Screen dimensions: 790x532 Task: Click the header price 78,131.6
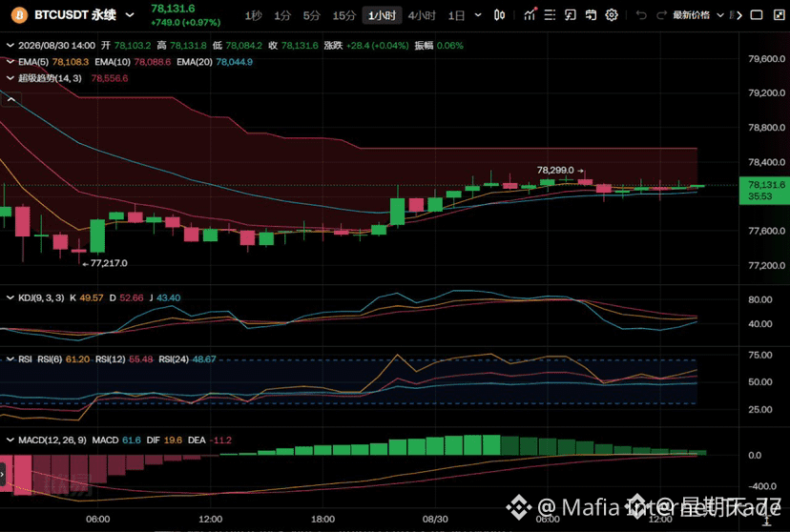pos(173,9)
